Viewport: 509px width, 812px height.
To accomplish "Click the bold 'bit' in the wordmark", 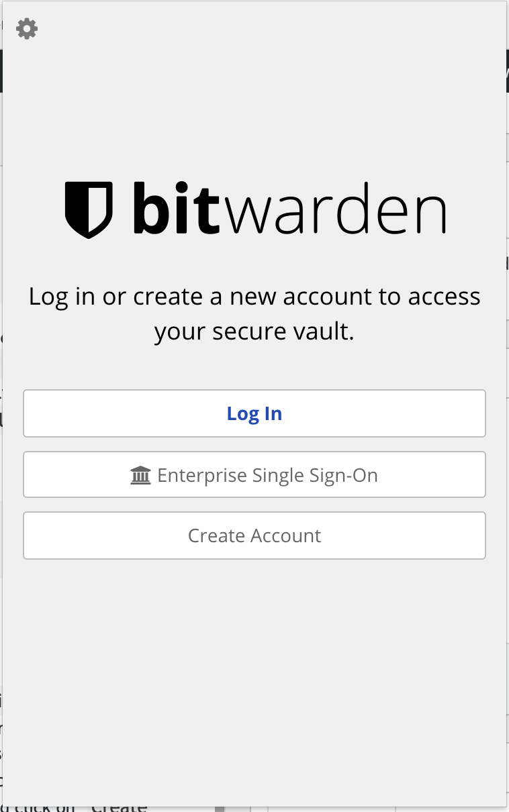I will click(176, 208).
